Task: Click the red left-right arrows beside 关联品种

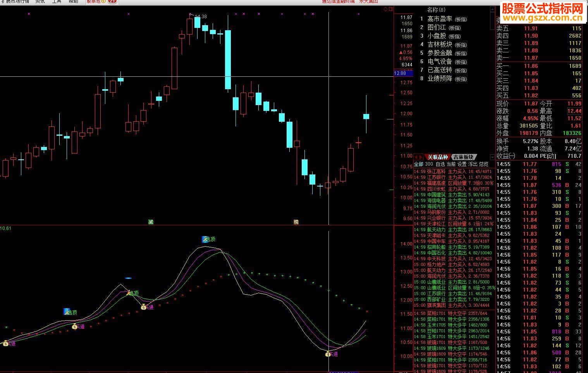Action: point(418,157)
